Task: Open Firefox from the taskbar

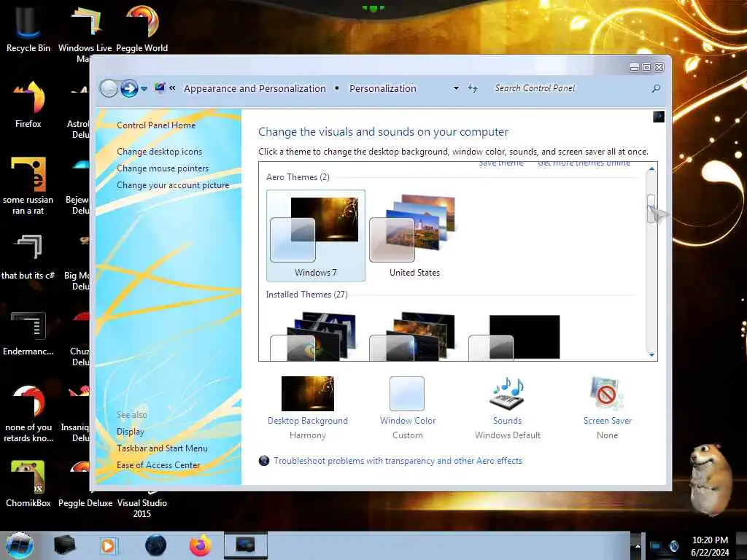Action: [201, 545]
